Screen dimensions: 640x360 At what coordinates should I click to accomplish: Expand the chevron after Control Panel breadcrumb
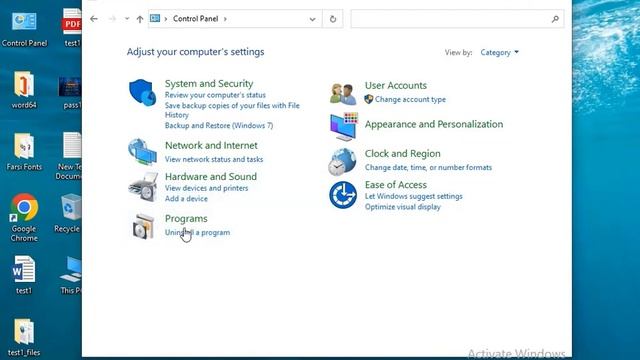click(225, 19)
